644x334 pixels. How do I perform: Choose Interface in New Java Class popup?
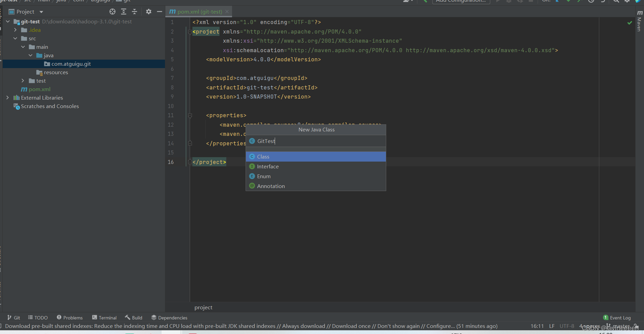[x=316, y=166]
